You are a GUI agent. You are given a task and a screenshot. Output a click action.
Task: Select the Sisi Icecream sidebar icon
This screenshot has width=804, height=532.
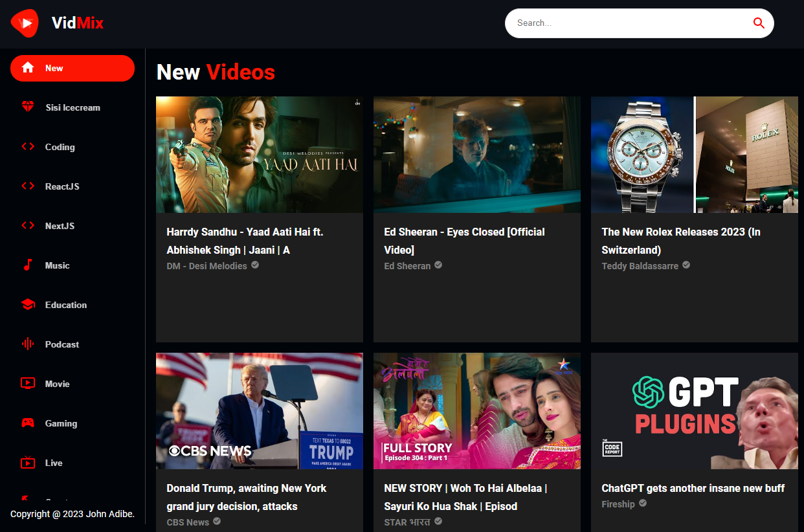coord(28,107)
